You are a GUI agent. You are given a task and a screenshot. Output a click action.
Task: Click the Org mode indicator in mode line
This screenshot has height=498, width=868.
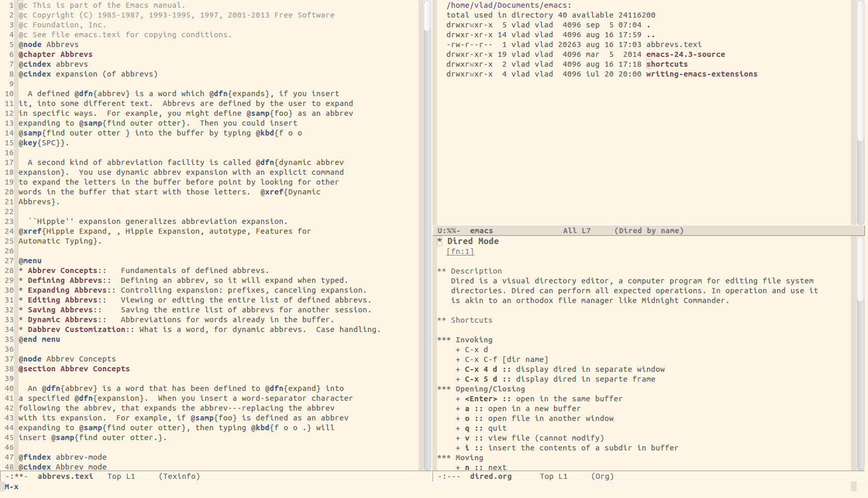(x=602, y=476)
